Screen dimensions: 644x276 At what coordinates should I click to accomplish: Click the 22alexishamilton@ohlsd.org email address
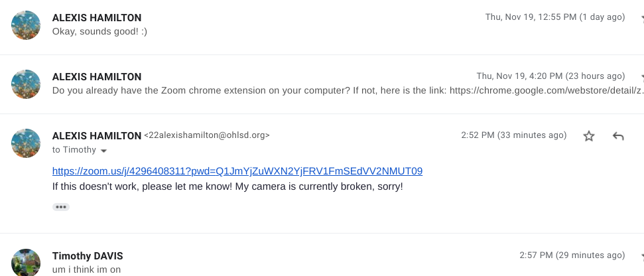tap(207, 135)
